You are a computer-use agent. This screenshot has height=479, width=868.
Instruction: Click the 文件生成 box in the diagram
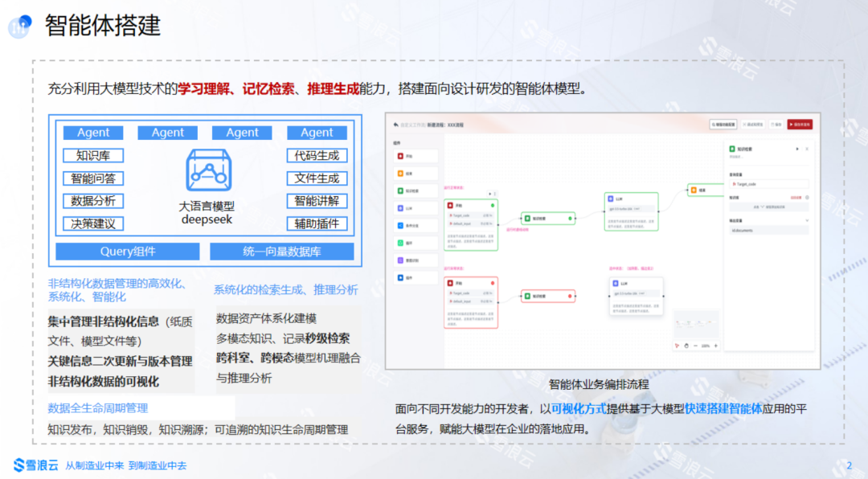coord(317,178)
